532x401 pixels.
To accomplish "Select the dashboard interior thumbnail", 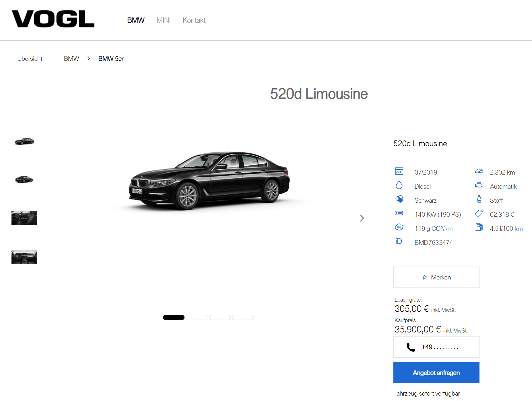I will [24, 257].
